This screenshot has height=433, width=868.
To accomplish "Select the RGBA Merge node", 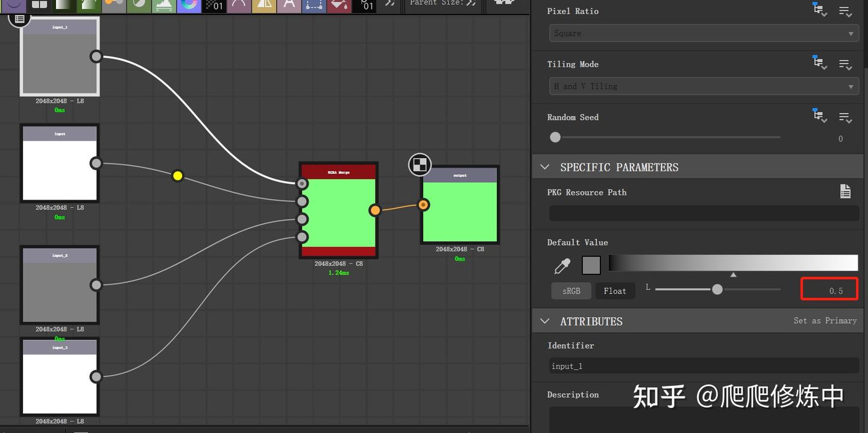I will pyautogui.click(x=339, y=210).
